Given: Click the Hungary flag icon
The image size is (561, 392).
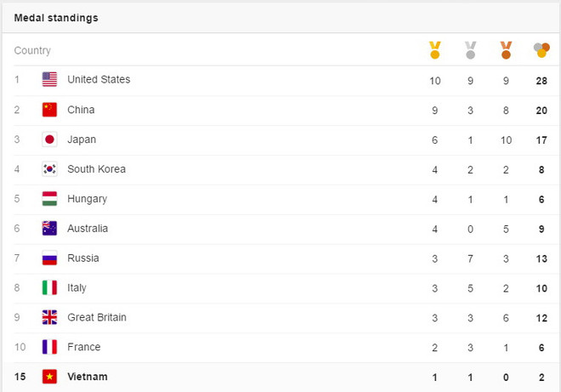Looking at the screenshot, I should pyautogui.click(x=49, y=199).
